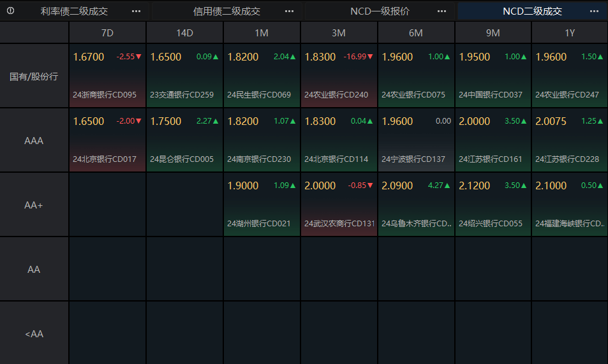Click the 0.00 change value

[x=443, y=121]
